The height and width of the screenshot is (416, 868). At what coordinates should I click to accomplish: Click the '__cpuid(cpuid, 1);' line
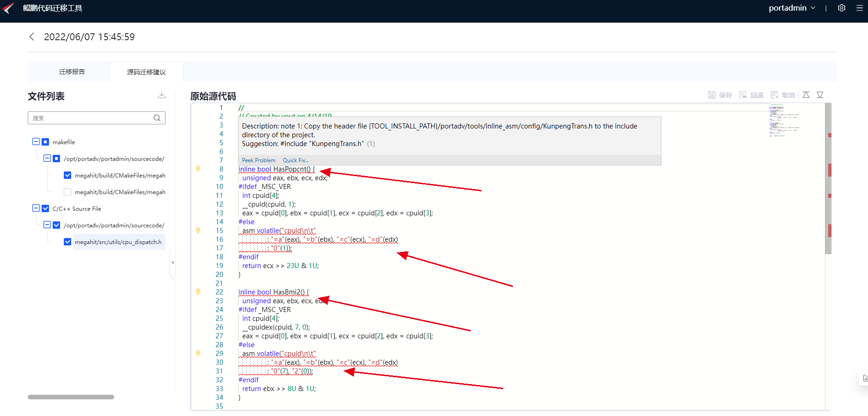(x=269, y=204)
